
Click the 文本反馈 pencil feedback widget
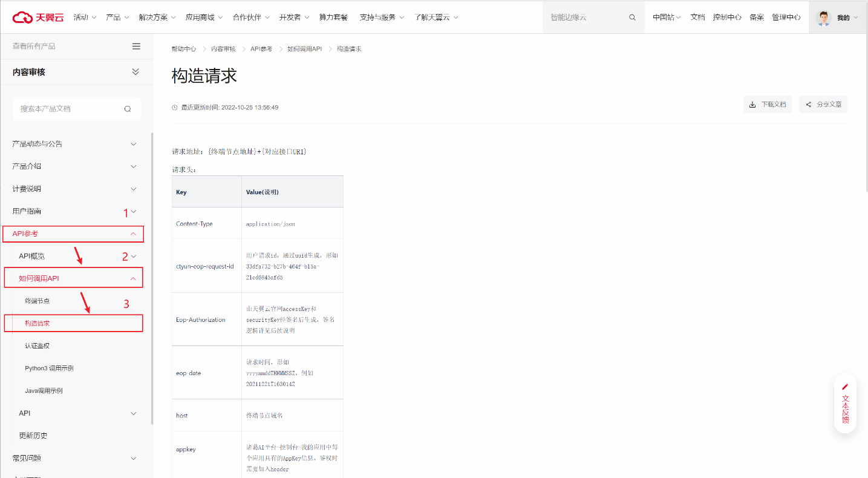pos(845,403)
